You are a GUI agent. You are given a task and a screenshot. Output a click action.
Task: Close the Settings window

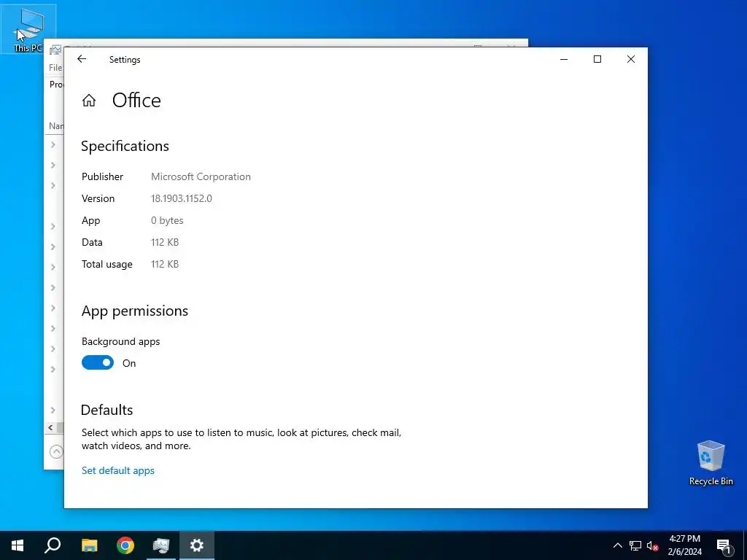(631, 59)
